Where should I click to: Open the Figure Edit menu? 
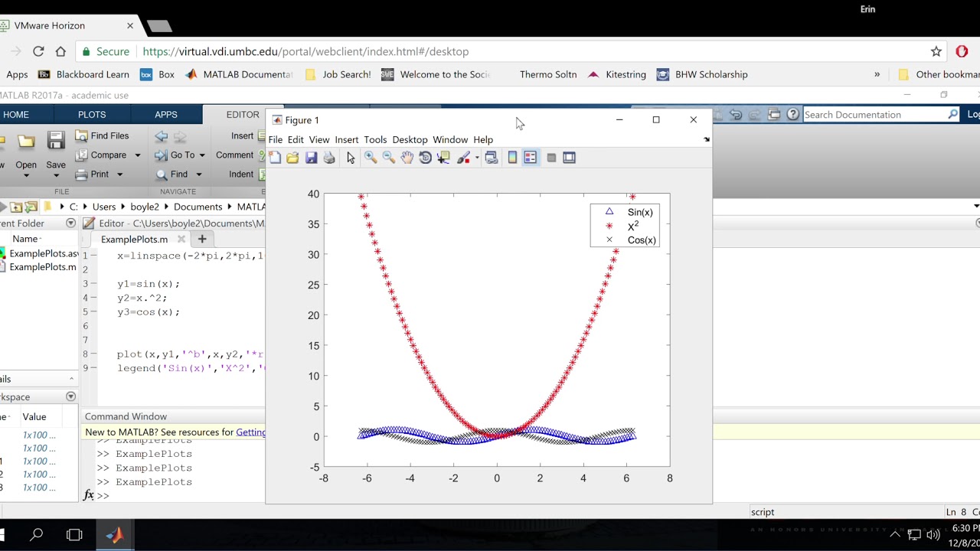pos(296,139)
